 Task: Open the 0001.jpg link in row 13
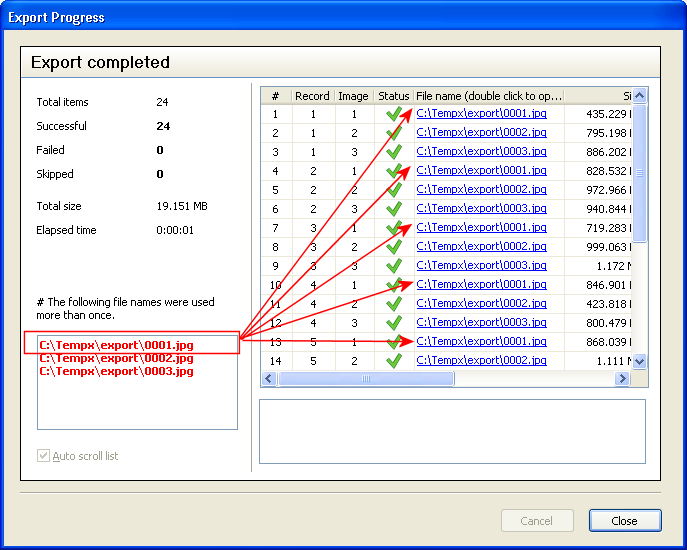pos(482,341)
